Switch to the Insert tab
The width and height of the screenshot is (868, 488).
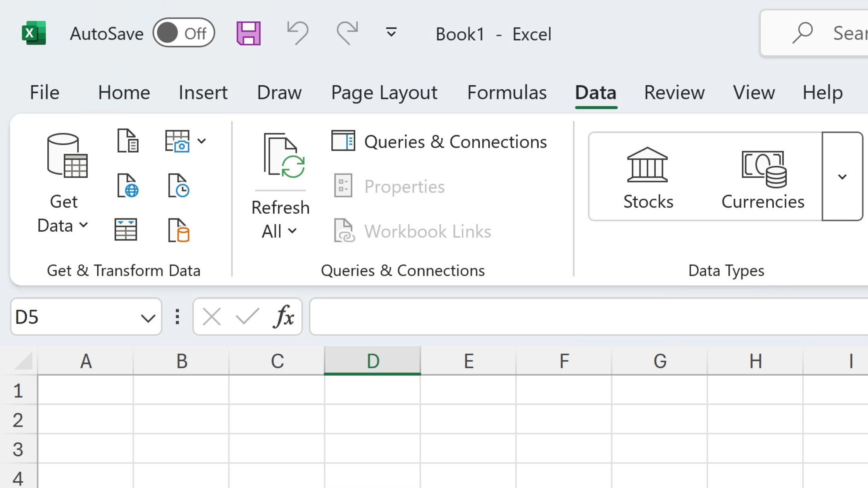pyautogui.click(x=203, y=93)
